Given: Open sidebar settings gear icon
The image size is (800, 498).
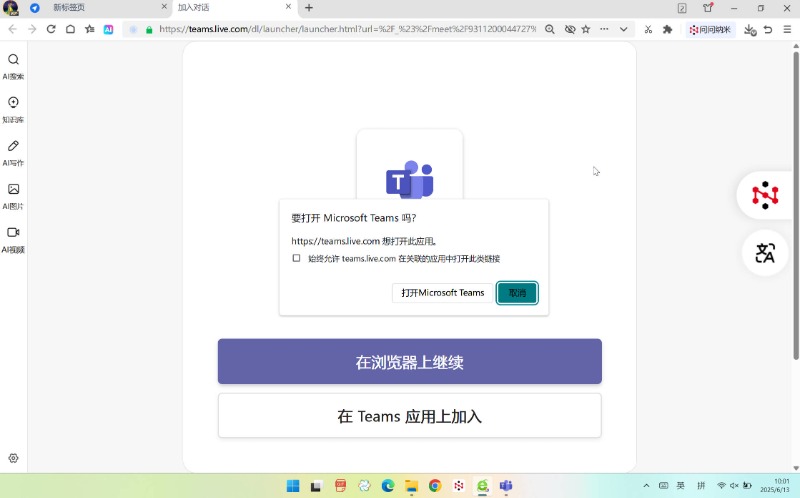Looking at the screenshot, I should tap(13, 458).
